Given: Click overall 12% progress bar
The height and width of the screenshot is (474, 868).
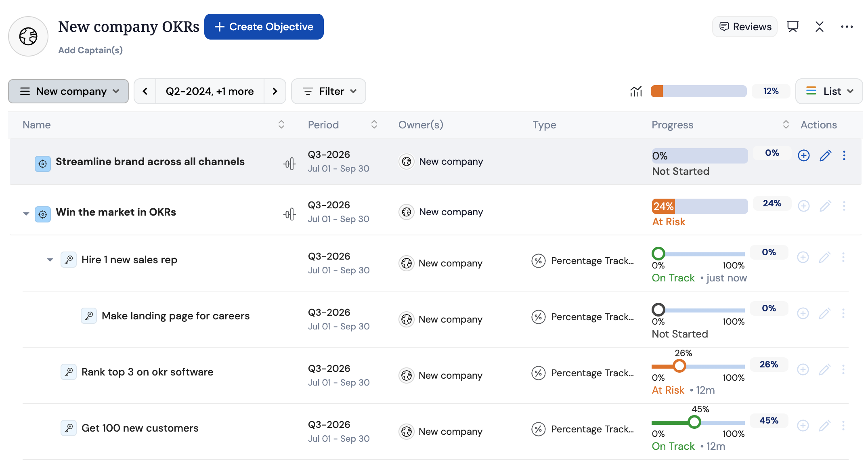Looking at the screenshot, I should tap(699, 91).
